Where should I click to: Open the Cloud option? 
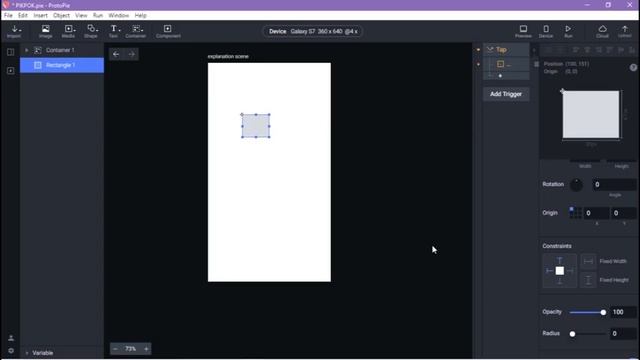[x=602, y=31]
